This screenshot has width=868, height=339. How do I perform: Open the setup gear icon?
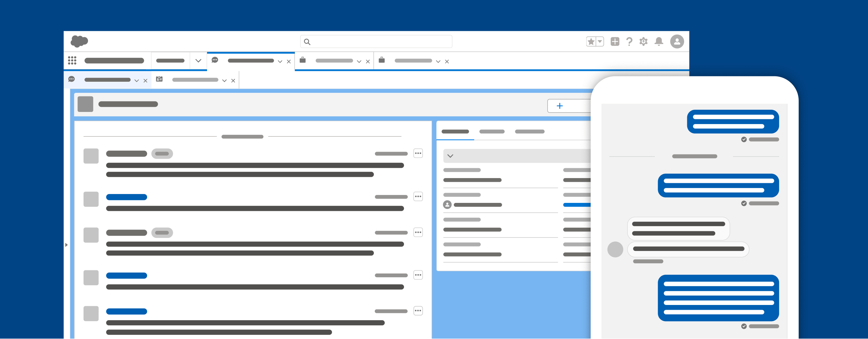click(x=643, y=41)
